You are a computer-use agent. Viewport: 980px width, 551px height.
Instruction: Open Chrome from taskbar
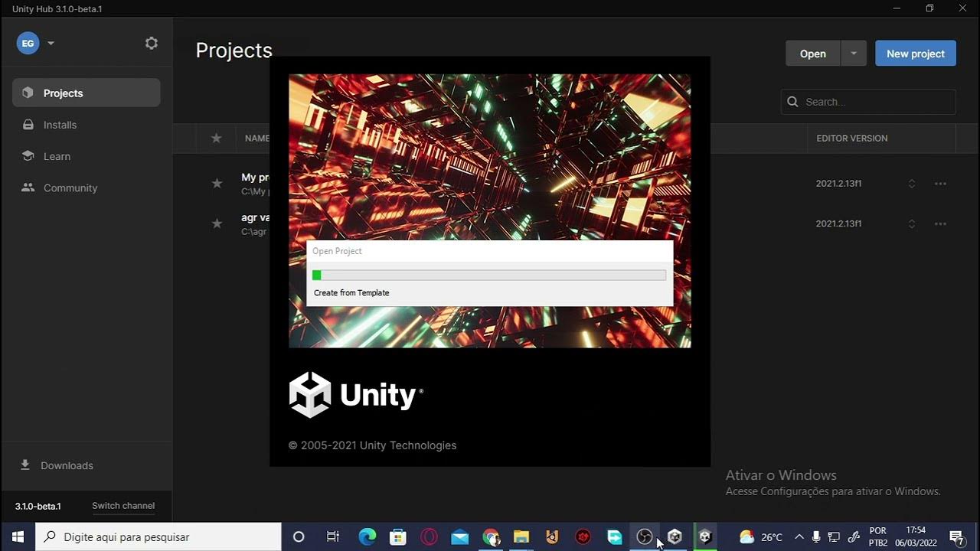[x=491, y=536]
